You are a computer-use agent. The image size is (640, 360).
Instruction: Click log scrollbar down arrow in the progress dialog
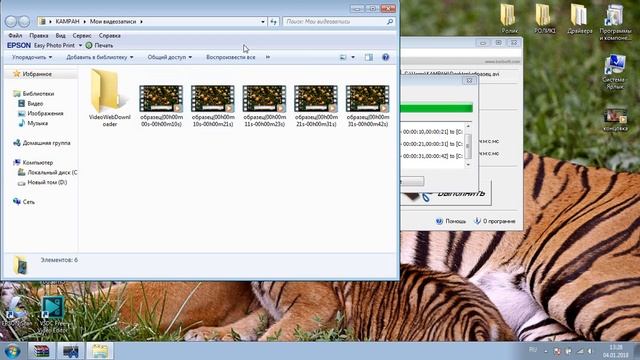(468, 164)
